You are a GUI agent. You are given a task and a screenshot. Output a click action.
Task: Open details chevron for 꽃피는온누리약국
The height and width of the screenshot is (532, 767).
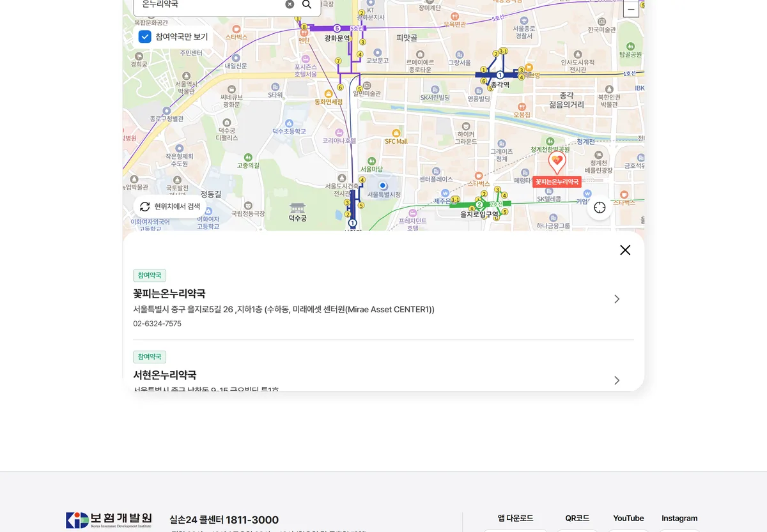click(617, 299)
